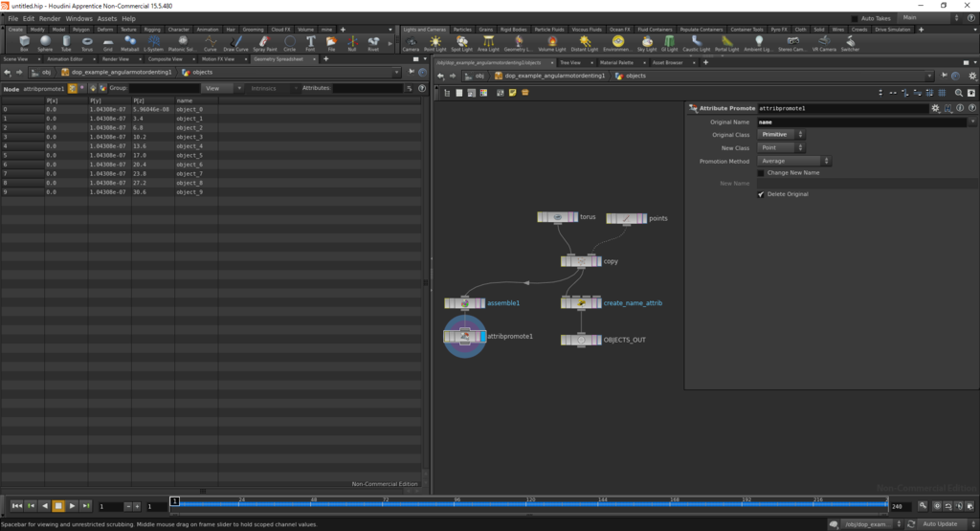Switch to the Scene View tab
The image size is (980, 531).
point(15,59)
